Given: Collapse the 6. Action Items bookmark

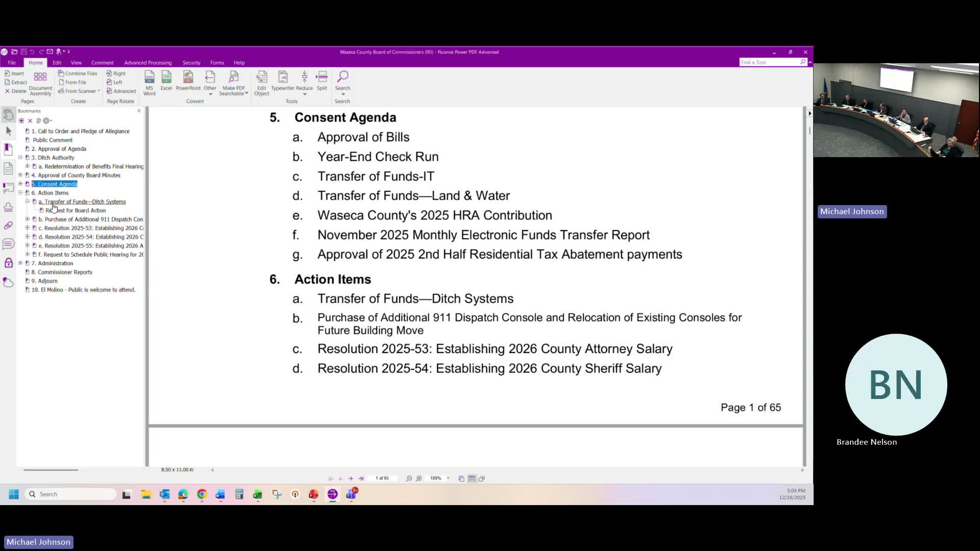Looking at the screenshot, I should click(x=20, y=193).
